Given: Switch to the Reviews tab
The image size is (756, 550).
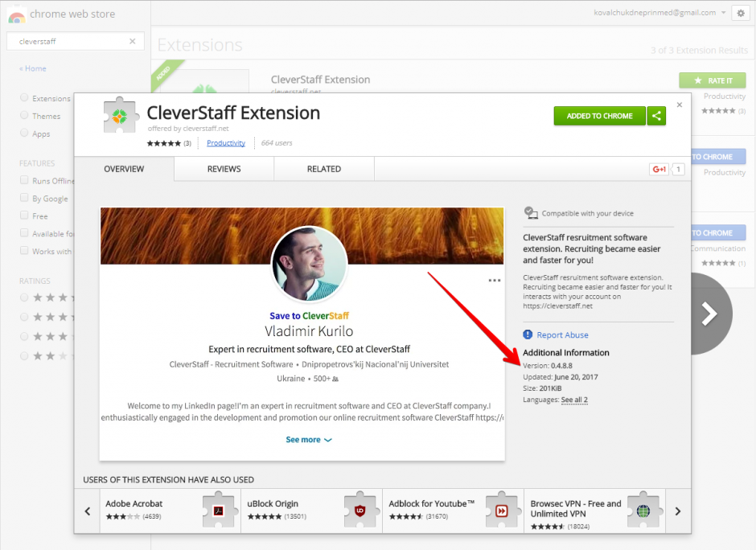Looking at the screenshot, I should click(224, 169).
